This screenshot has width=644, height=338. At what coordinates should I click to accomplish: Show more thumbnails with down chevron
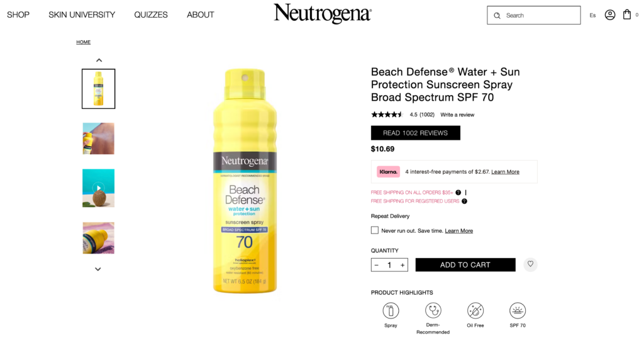(x=97, y=269)
